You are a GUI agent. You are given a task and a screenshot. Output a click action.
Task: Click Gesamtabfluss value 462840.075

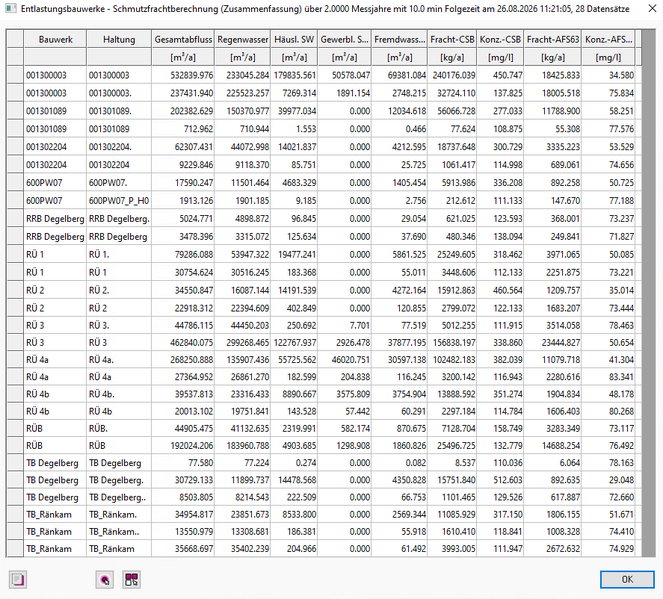[x=183, y=342]
